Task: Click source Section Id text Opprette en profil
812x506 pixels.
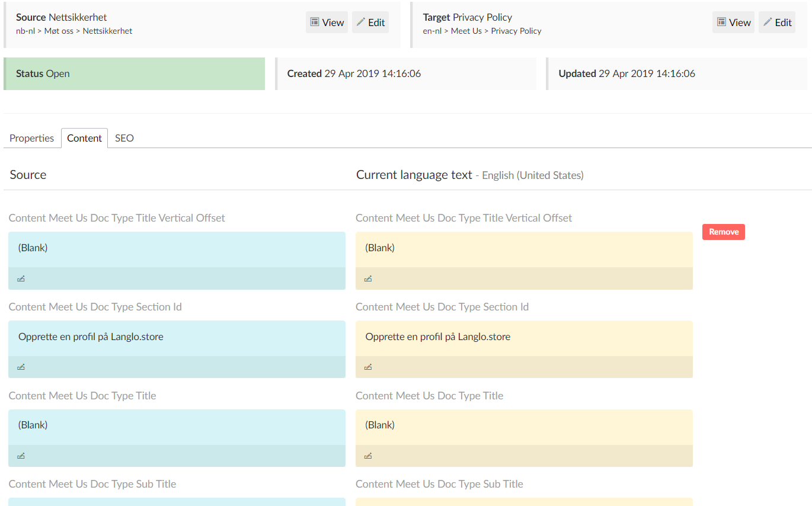Action: tap(91, 337)
